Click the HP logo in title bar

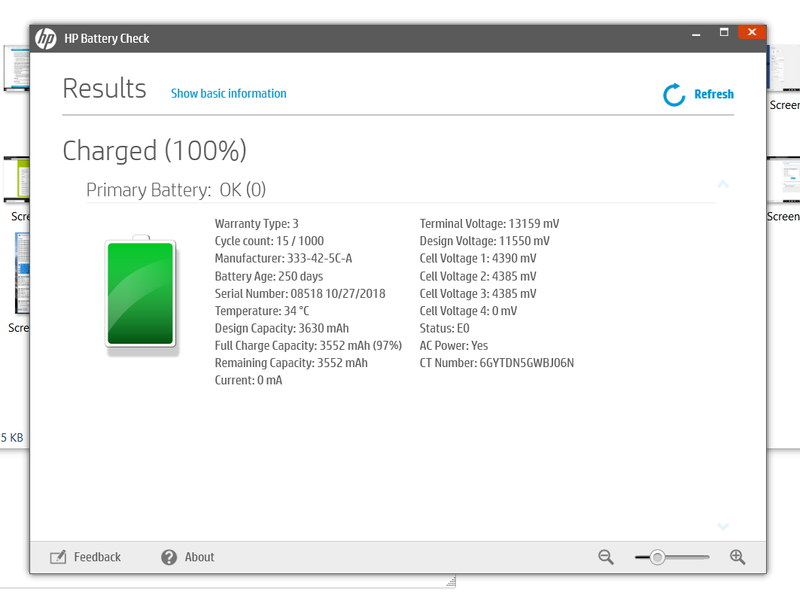(x=45, y=39)
